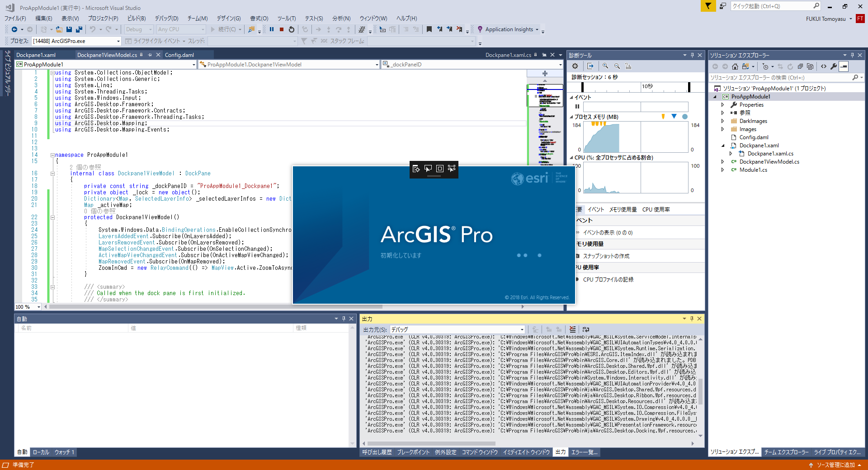868x470 pixels.
Task: Click スナップショットの作成 button
Action: (606, 256)
